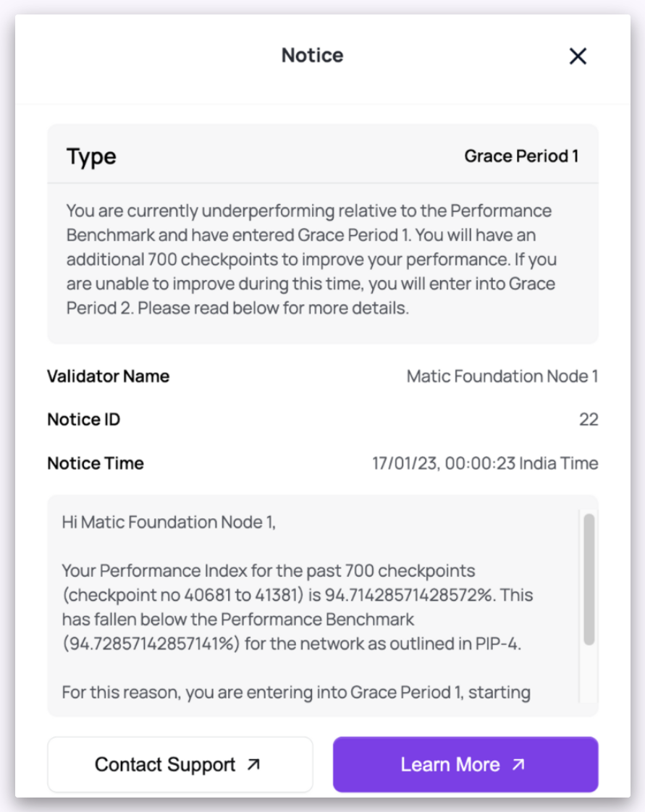Click the Hi Matic Foundation Node 1 greeting
Image resolution: width=645 pixels, height=812 pixels.
(x=169, y=522)
